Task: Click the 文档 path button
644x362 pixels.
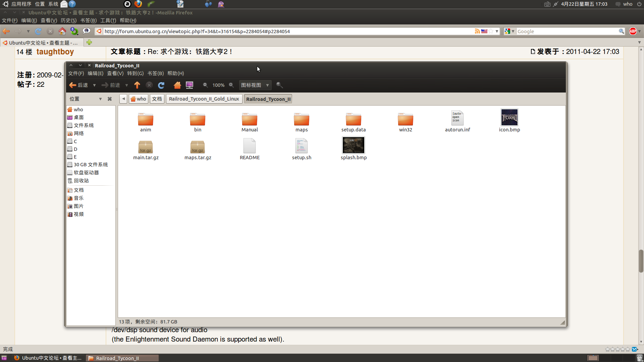Action: coord(157,99)
